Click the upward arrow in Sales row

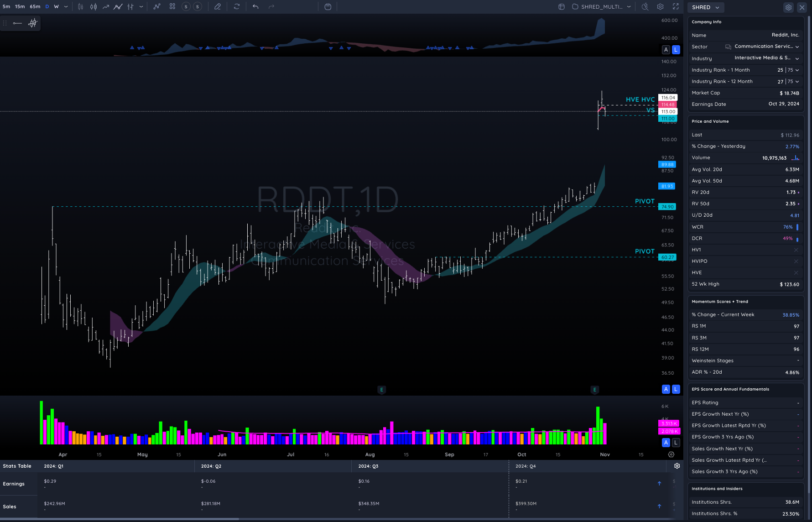659,506
